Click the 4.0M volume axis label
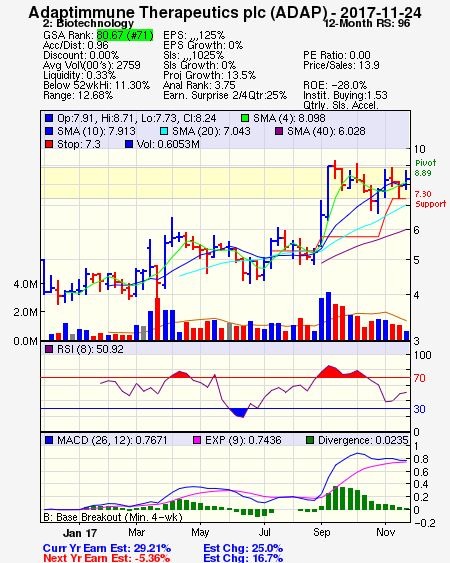450x563 pixels. click(25, 284)
